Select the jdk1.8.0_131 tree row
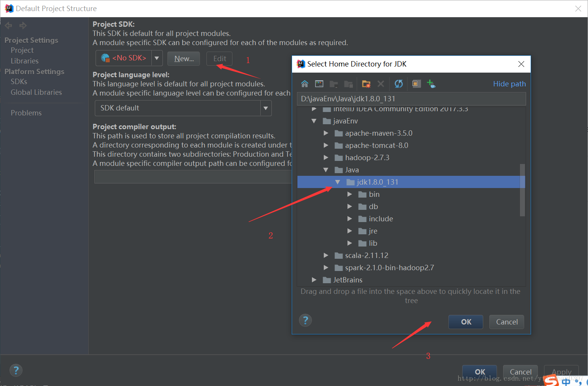 point(411,182)
